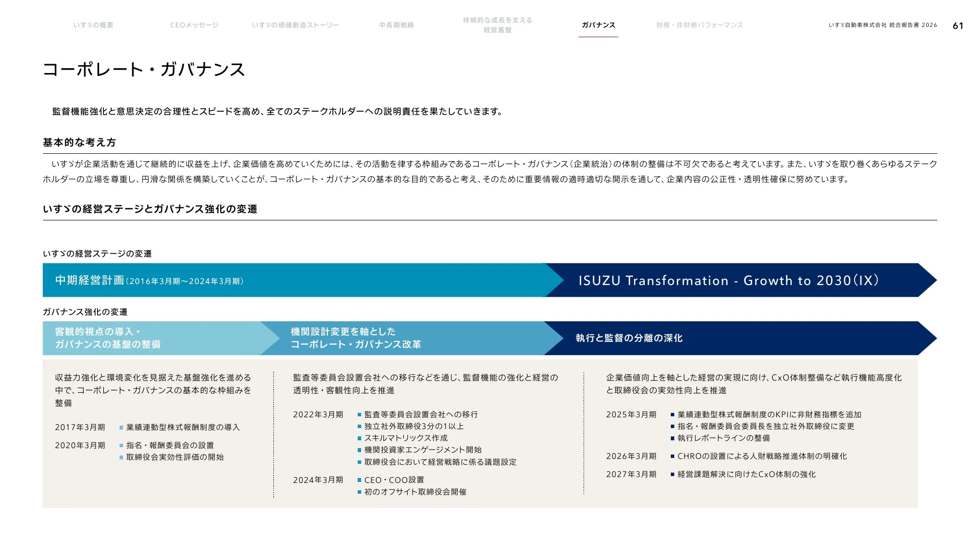
Task: Click the page number 61
Action: pyautogui.click(x=958, y=25)
